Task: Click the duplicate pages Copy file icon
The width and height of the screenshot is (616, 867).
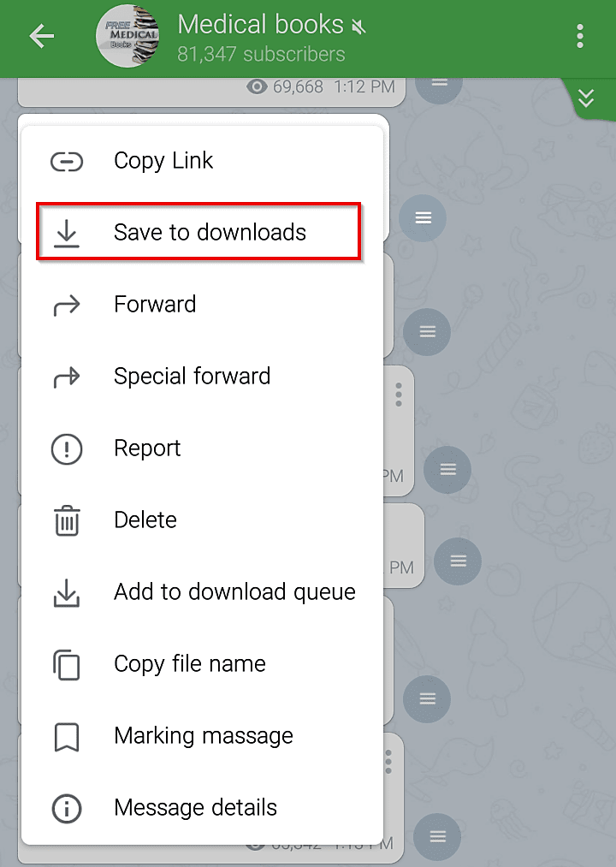Action: point(67,665)
